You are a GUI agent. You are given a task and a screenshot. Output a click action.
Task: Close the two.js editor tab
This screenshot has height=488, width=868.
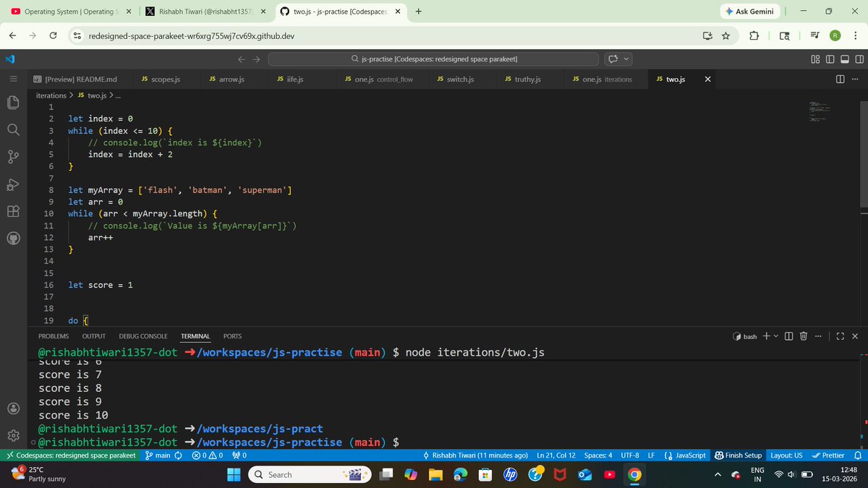(x=707, y=79)
